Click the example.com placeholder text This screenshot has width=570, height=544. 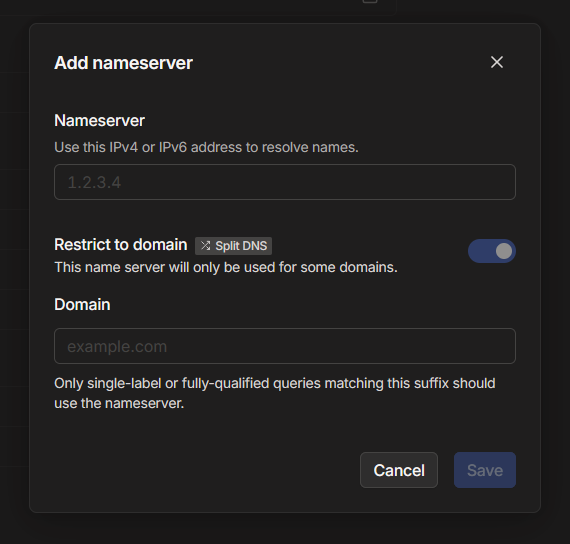pyautogui.click(x=117, y=347)
